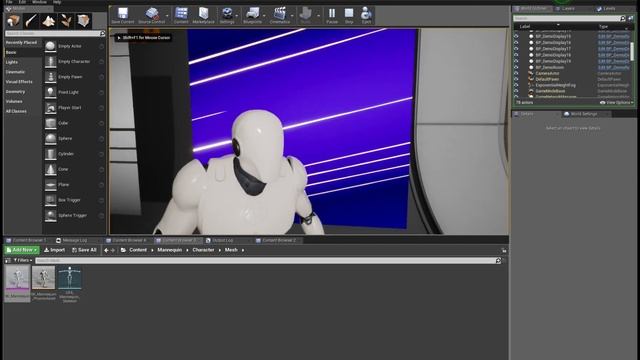The width and height of the screenshot is (640, 360).
Task: Select Landscape mode mountain icon
Action: pos(49,20)
